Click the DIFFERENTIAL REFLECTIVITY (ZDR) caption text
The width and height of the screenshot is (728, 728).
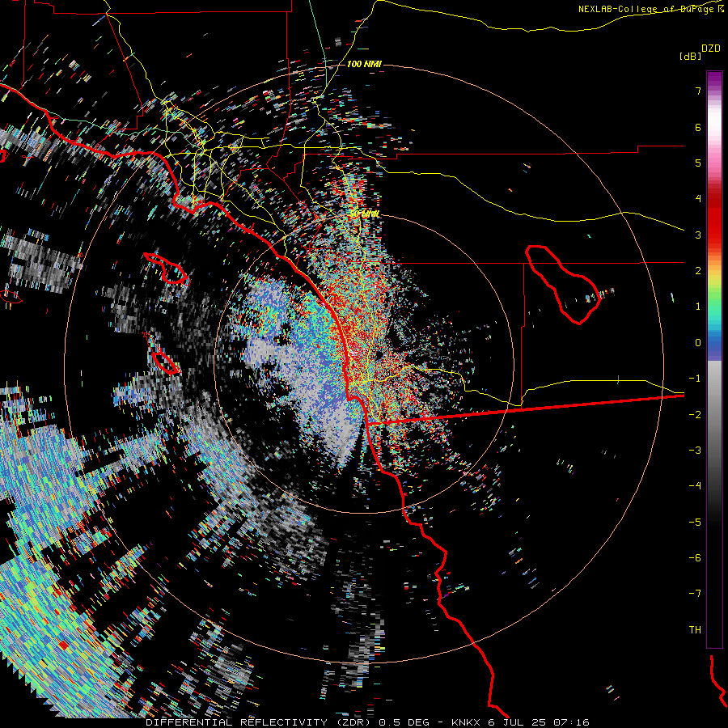258,722
